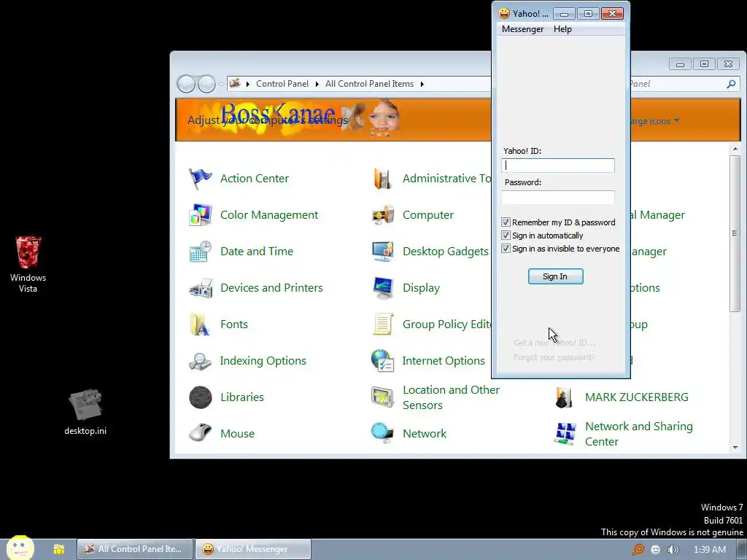
Task: Click Control Panel Forward button
Action: pyautogui.click(x=206, y=85)
